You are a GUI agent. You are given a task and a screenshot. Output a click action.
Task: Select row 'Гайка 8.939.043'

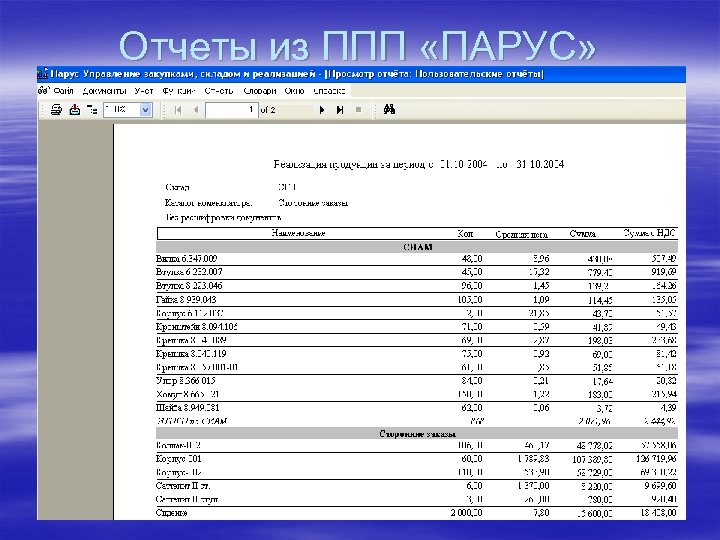(416, 299)
